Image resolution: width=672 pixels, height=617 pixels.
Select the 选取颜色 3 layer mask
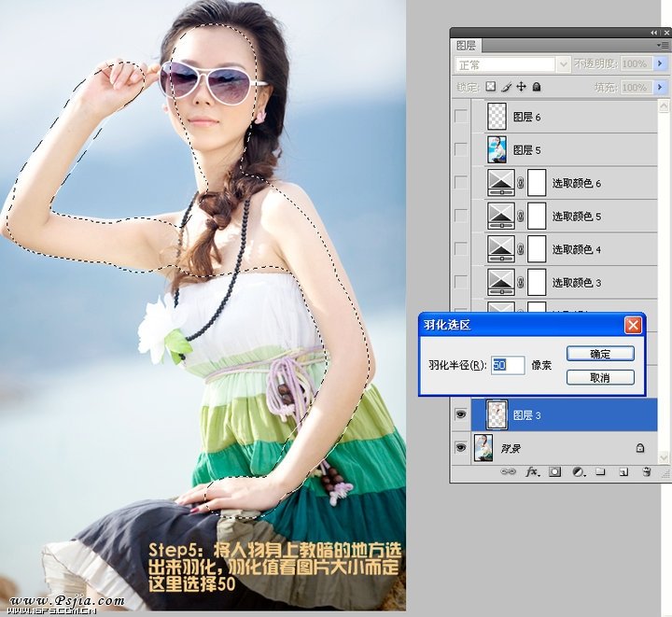click(537, 282)
